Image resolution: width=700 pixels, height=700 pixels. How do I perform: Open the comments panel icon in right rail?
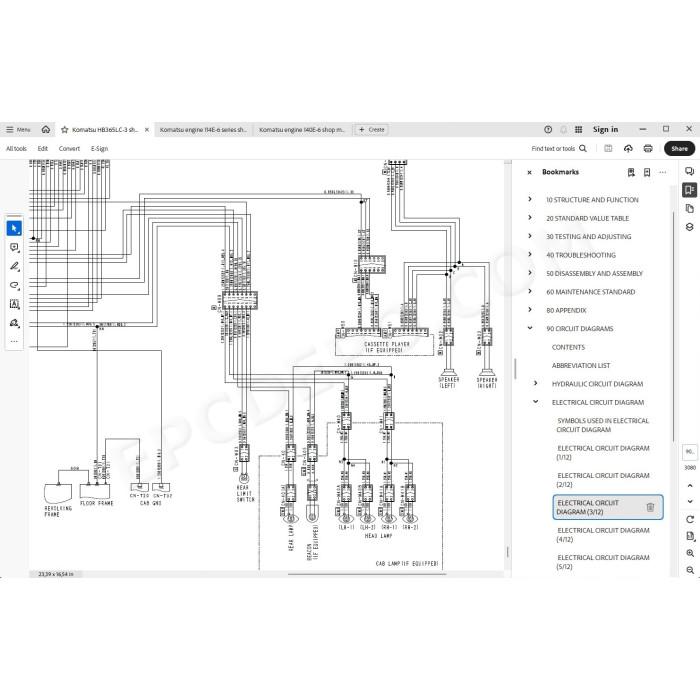[690, 171]
